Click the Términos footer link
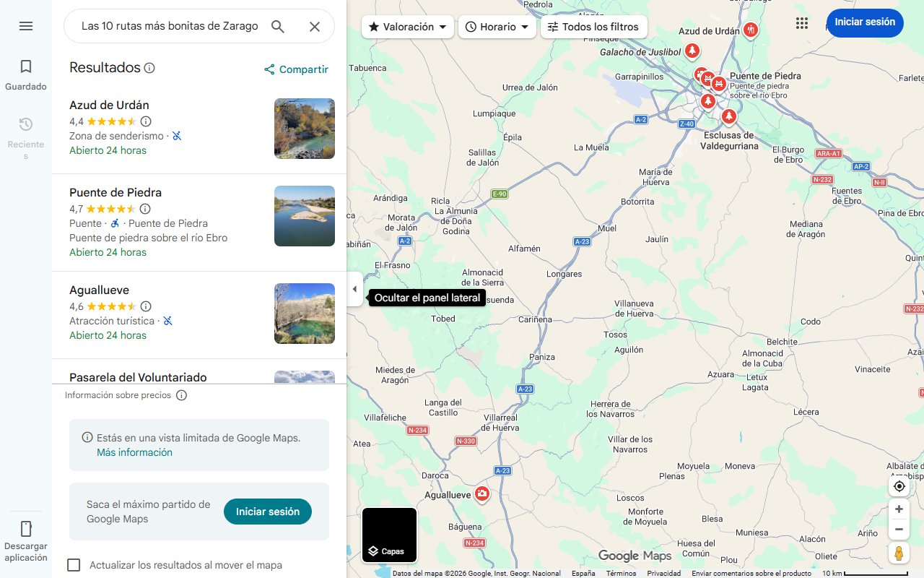Screen dimensions: 924x578 [621, 572]
